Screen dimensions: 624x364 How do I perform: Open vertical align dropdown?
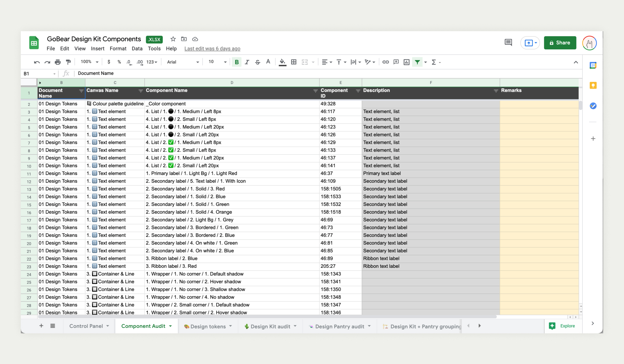pos(341,62)
